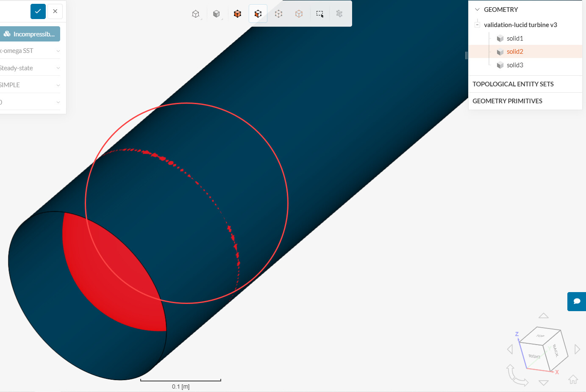The height and width of the screenshot is (392, 586).
Task: Reset to home view with the house icon
Action: point(573,379)
